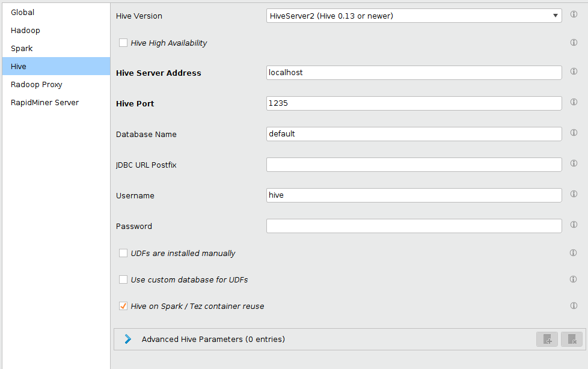This screenshot has height=369, width=588.
Task: Open the Hive Version dropdown
Action: point(414,16)
